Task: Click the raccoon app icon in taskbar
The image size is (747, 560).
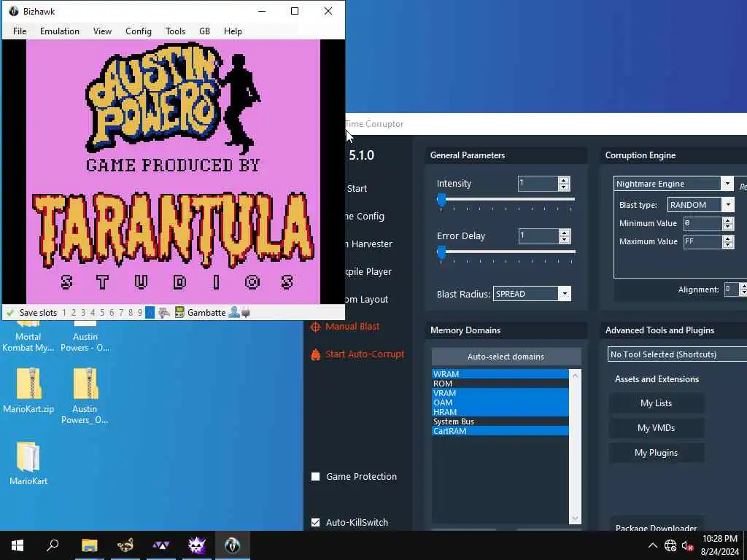Action: coord(125,545)
